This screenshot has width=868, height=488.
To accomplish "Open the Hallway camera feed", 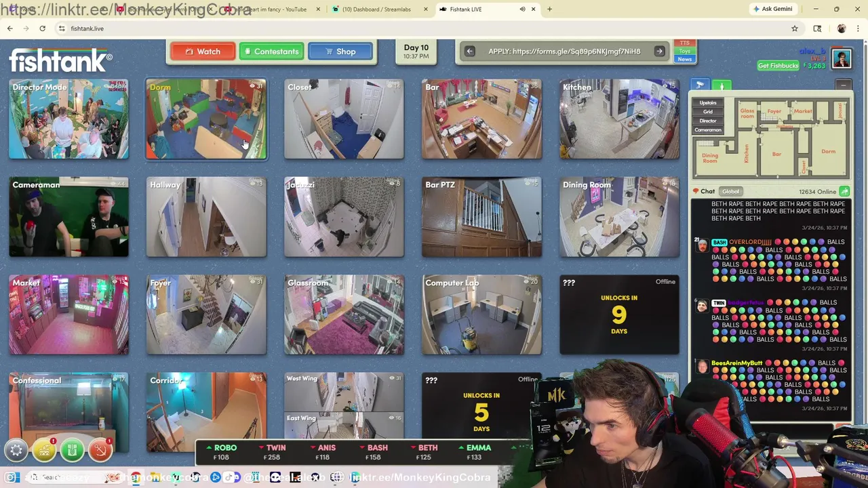I will 206,217.
